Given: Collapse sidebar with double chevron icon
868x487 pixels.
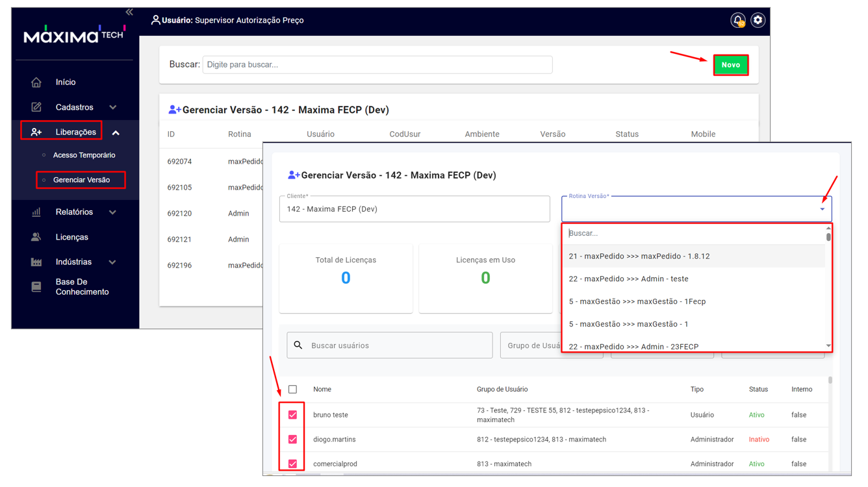Looking at the screenshot, I should (x=129, y=12).
